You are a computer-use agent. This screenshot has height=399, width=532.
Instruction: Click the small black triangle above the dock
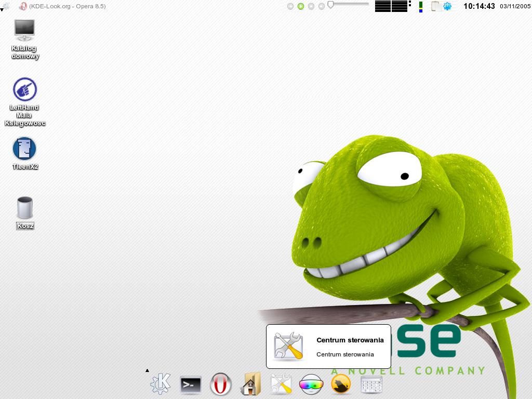coord(147,370)
